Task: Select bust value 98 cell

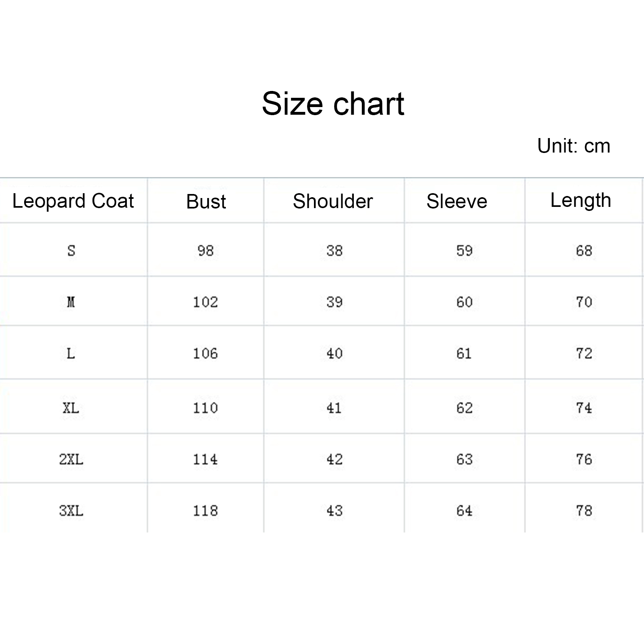Action: 205,251
